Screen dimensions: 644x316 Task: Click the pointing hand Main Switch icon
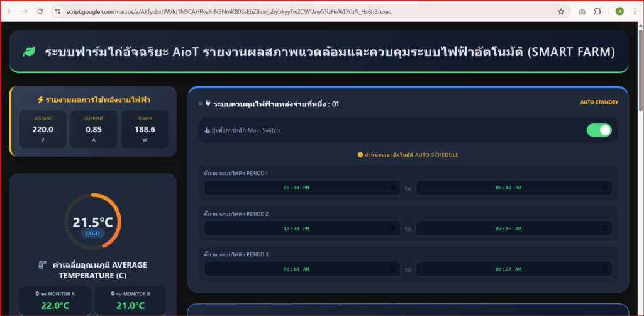point(207,130)
